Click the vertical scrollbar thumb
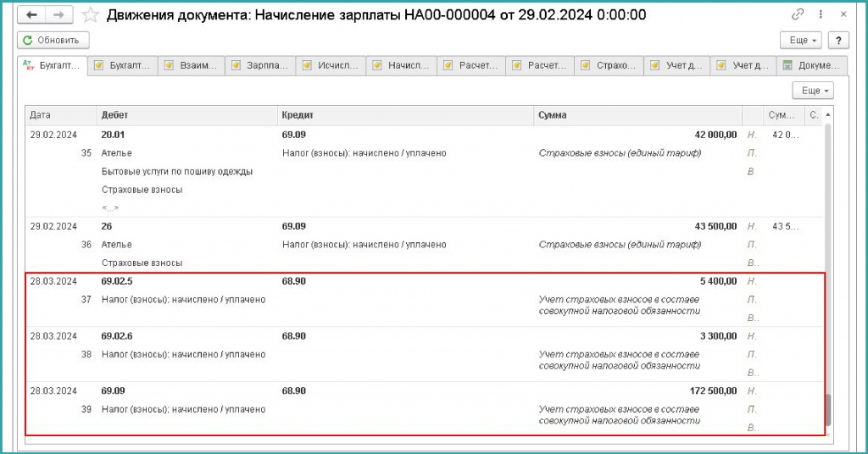This screenshot has height=454, width=868. point(828,410)
